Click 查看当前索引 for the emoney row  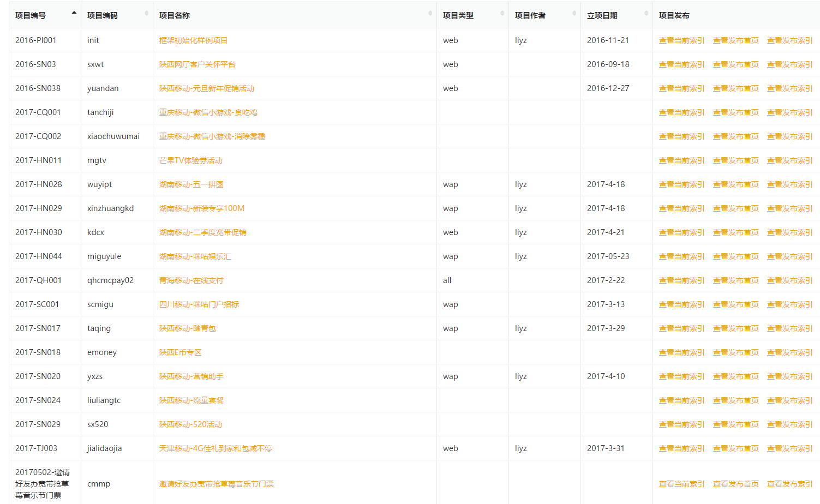pos(681,352)
